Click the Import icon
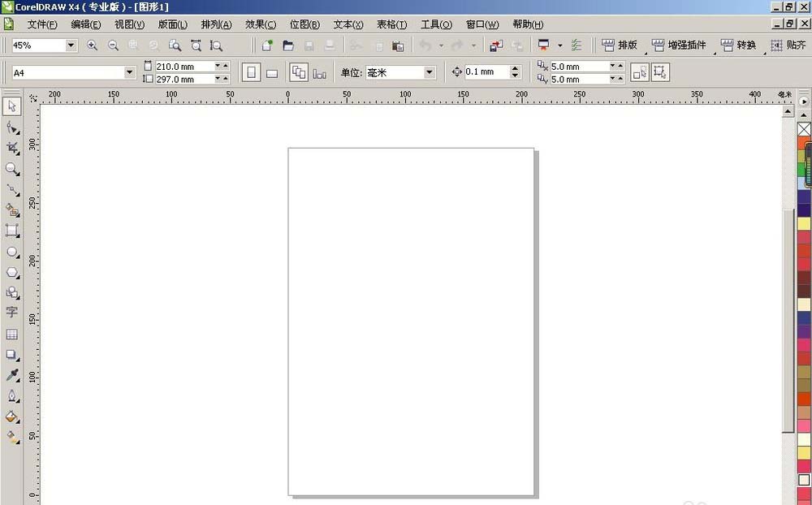The height and width of the screenshot is (505, 812). [496, 45]
